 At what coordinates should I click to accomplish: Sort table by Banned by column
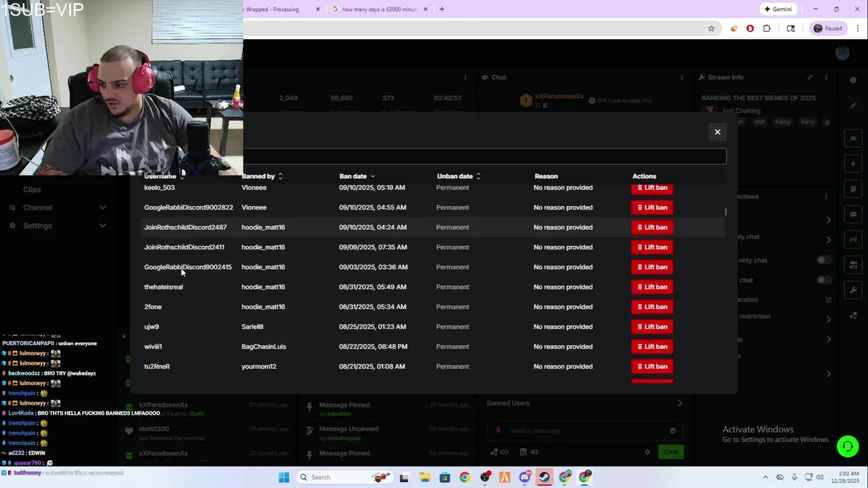(x=262, y=176)
